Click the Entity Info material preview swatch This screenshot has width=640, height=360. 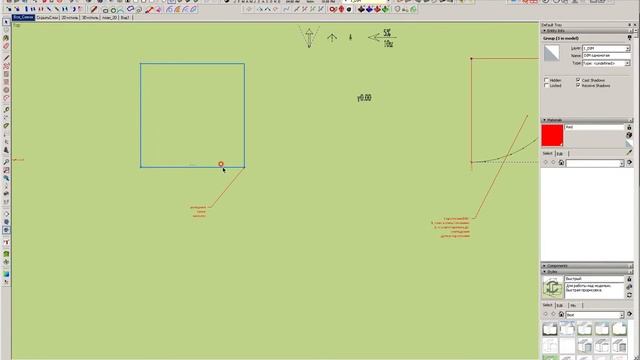click(x=551, y=53)
